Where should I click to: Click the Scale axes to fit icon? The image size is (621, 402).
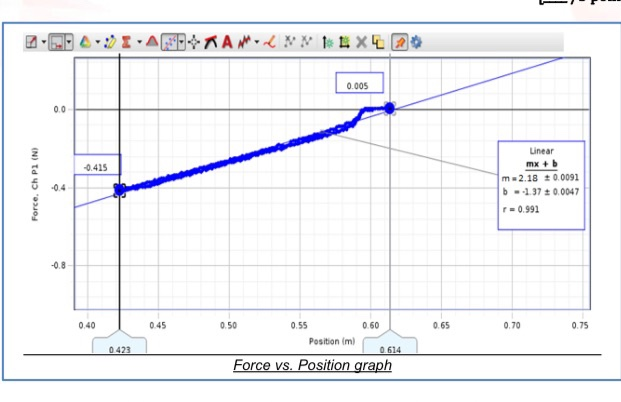pos(31,42)
